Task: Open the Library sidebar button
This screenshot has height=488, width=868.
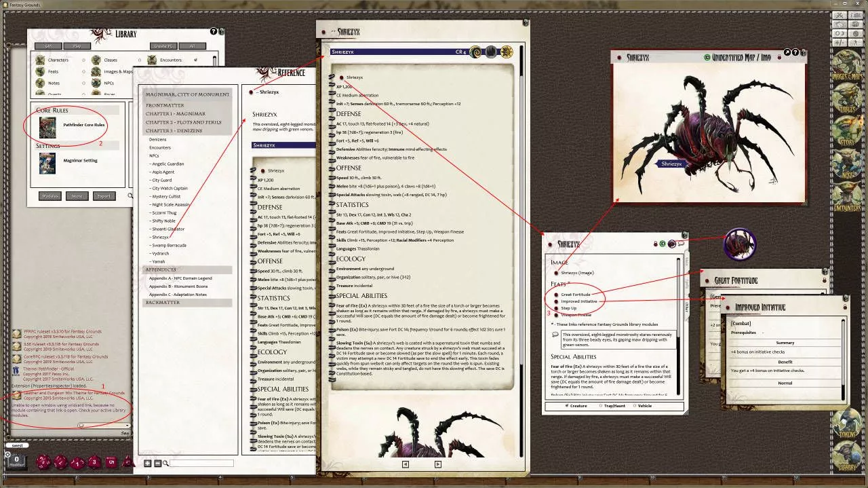Action: [846, 454]
